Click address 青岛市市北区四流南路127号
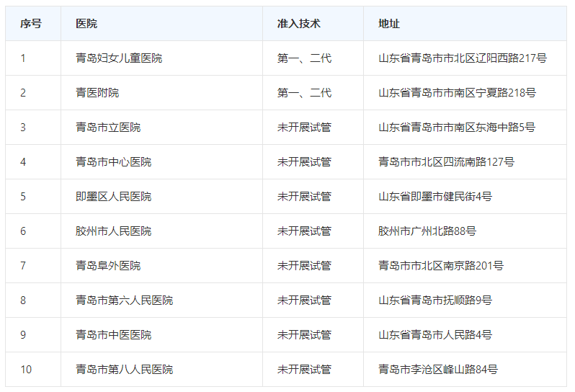The width and height of the screenshot is (575, 392). (x=446, y=162)
